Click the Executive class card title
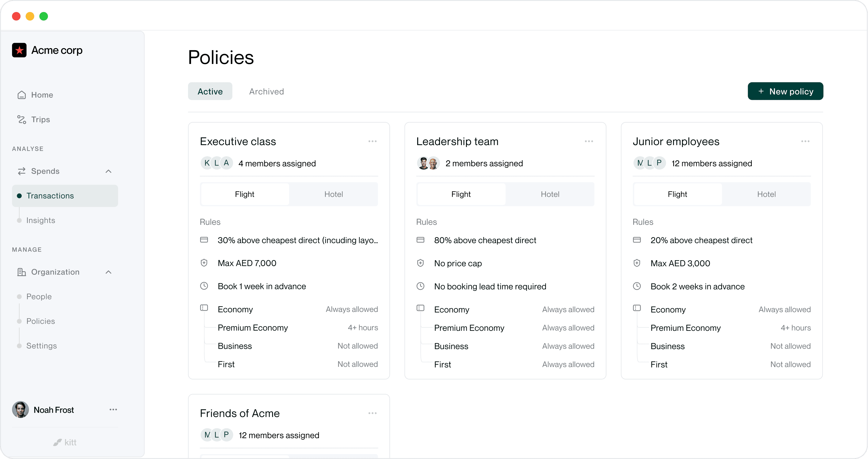Image resolution: width=868 pixels, height=459 pixels. coord(238,142)
